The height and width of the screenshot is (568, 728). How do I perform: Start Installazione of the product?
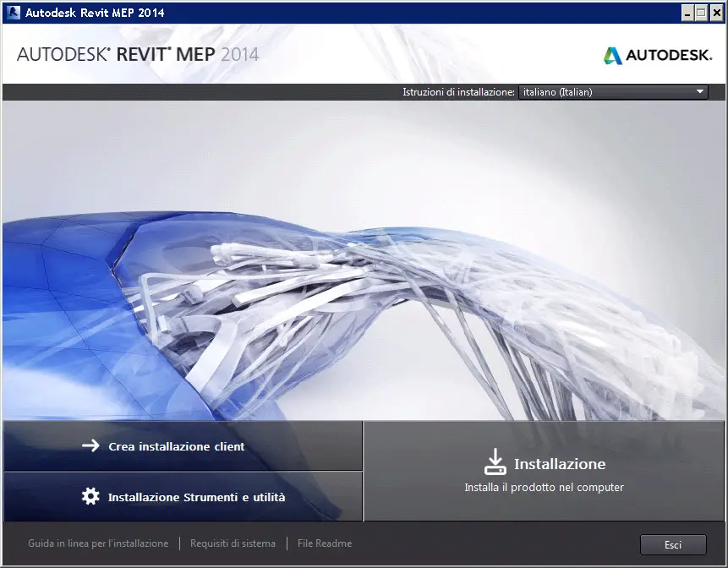[544, 471]
